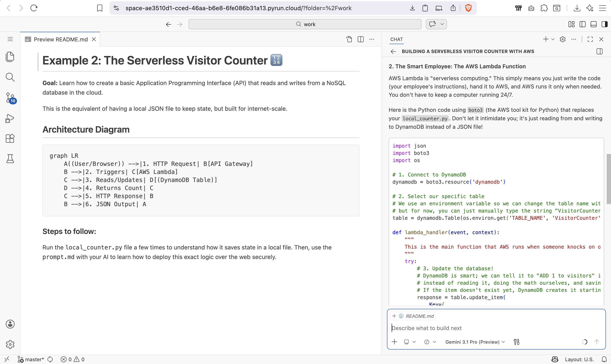This screenshot has width=611, height=364.
Task: Share this page from address bar
Action: (x=453, y=8)
